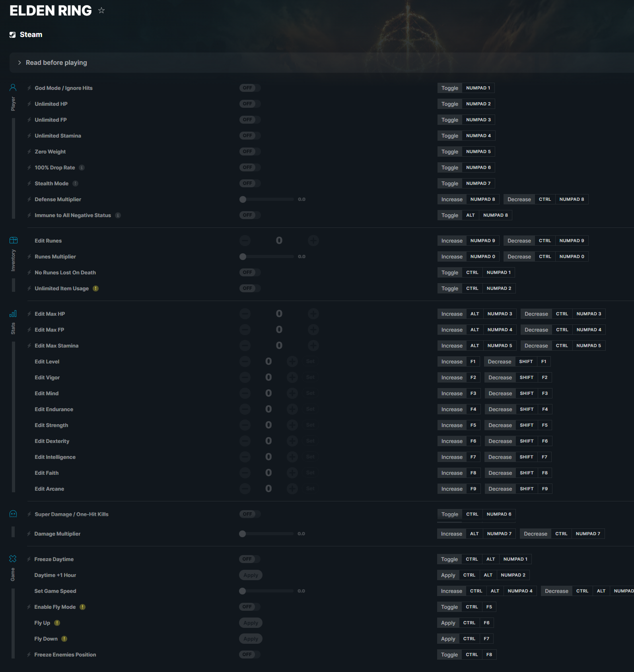Toggle Super Damage / One-Hit Kills
Screen dimensions: 634x672
(x=250, y=514)
